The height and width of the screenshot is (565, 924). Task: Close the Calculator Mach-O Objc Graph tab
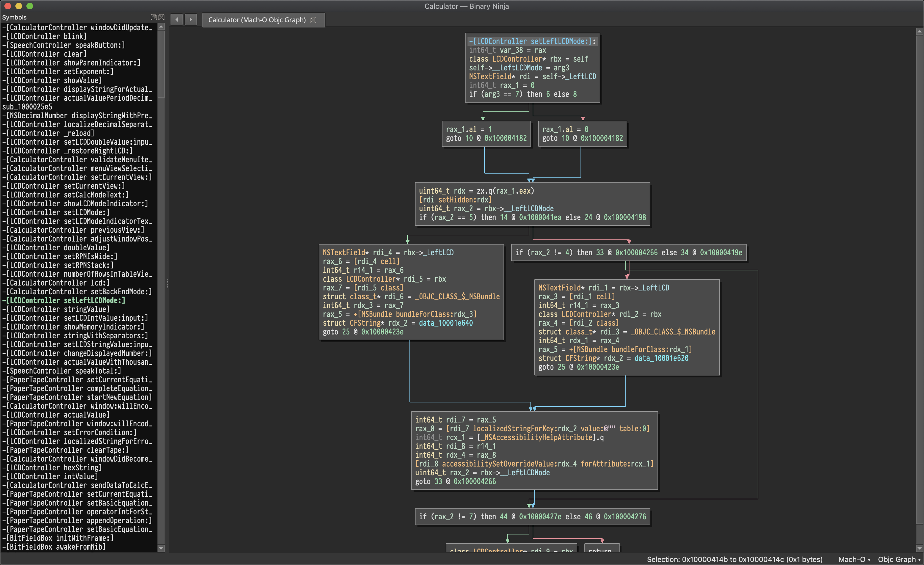[313, 20]
